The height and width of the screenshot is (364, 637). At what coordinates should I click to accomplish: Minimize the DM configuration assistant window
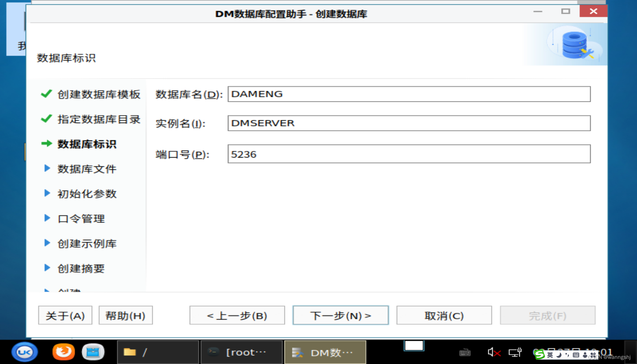(x=538, y=11)
